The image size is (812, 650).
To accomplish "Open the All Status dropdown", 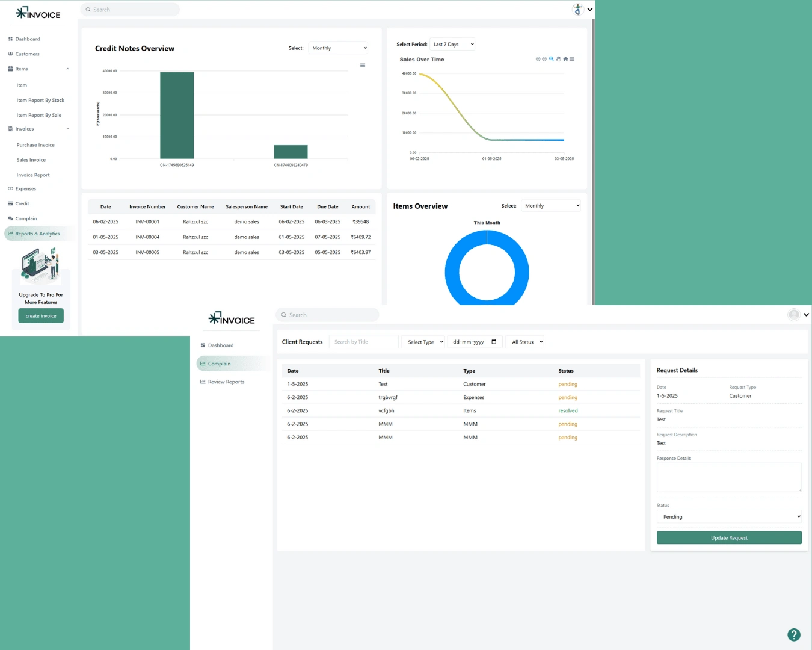I will click(x=524, y=342).
